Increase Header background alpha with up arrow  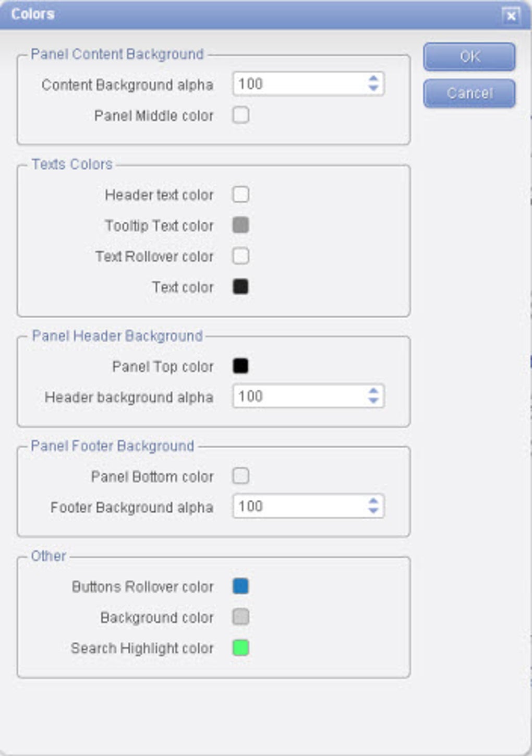373,391
